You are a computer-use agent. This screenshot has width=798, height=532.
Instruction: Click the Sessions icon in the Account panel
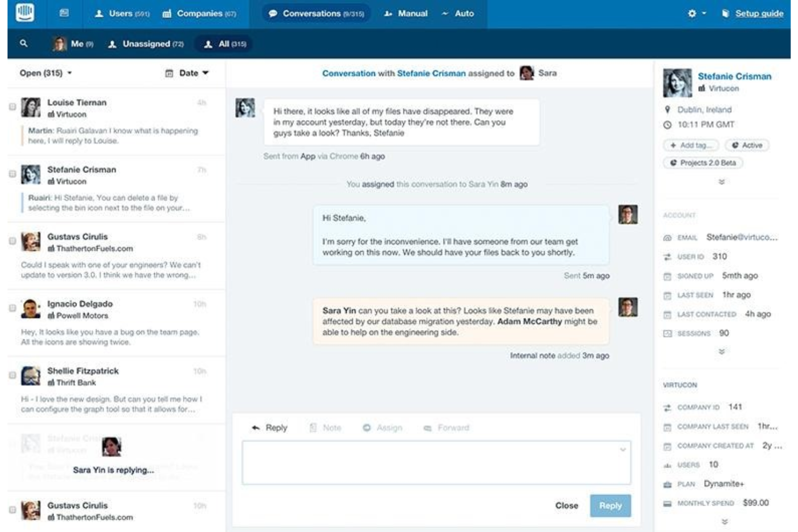[x=668, y=334]
